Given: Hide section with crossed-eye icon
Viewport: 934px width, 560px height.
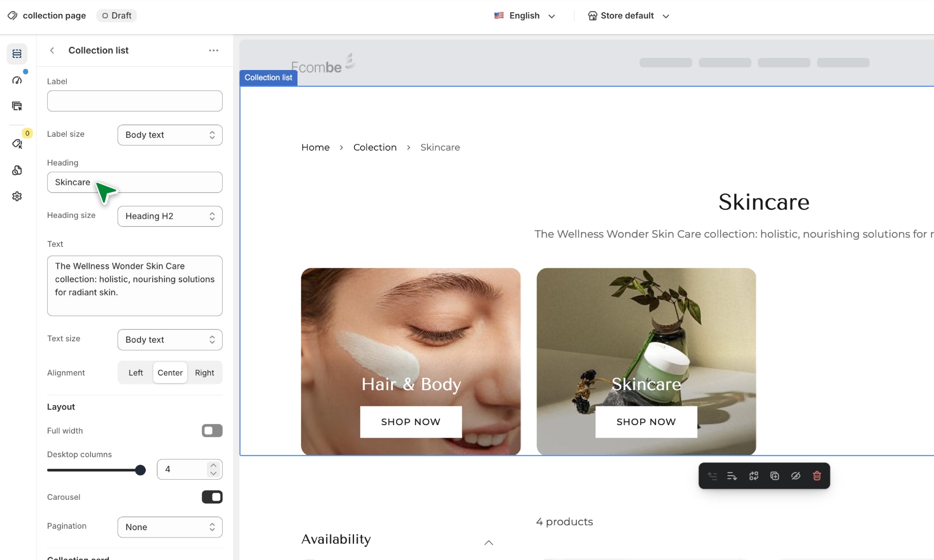Looking at the screenshot, I should pos(796,476).
